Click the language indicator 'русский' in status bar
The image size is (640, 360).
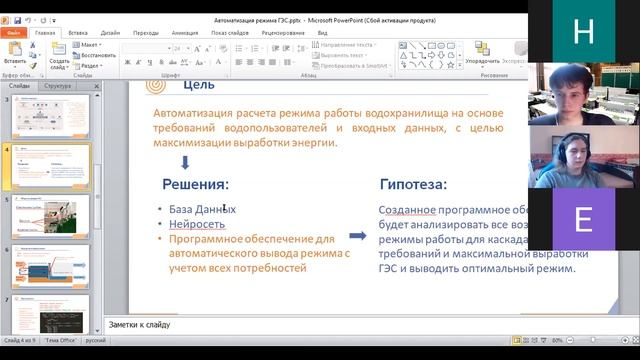click(x=96, y=340)
